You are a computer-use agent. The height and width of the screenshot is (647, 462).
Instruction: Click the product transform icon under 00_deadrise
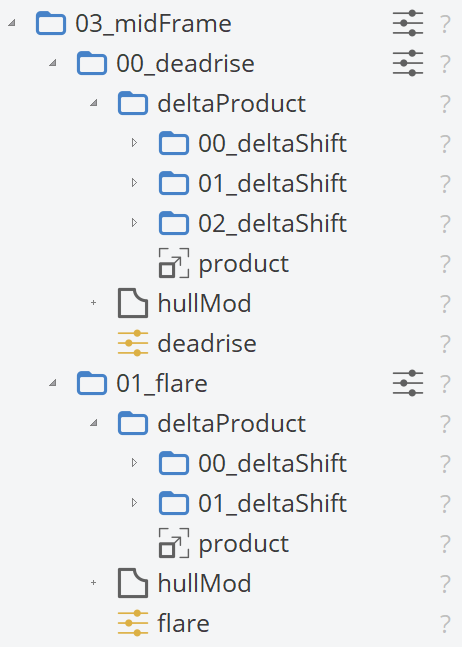pos(174,263)
